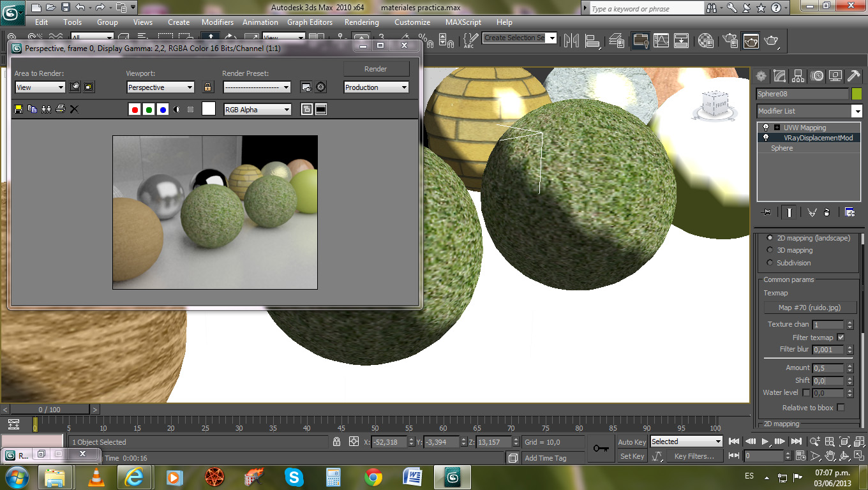The image size is (868, 490).
Task: Choose the Subdivision radio button
Action: point(770,263)
